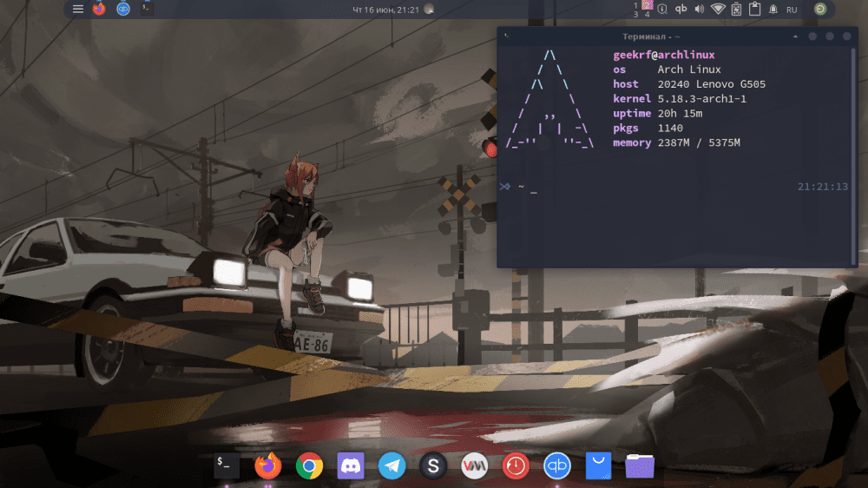The width and height of the screenshot is (868, 488).
Task: Launch the VM app from the dock
Action: [475, 465]
